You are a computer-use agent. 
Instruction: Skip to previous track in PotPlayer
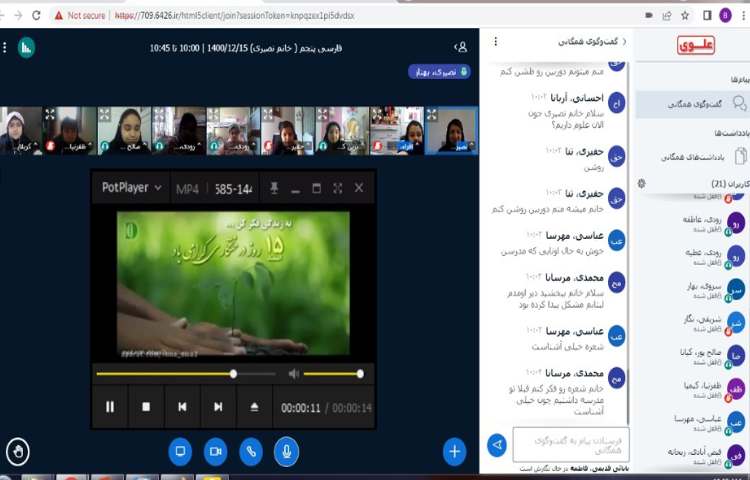pyautogui.click(x=182, y=407)
